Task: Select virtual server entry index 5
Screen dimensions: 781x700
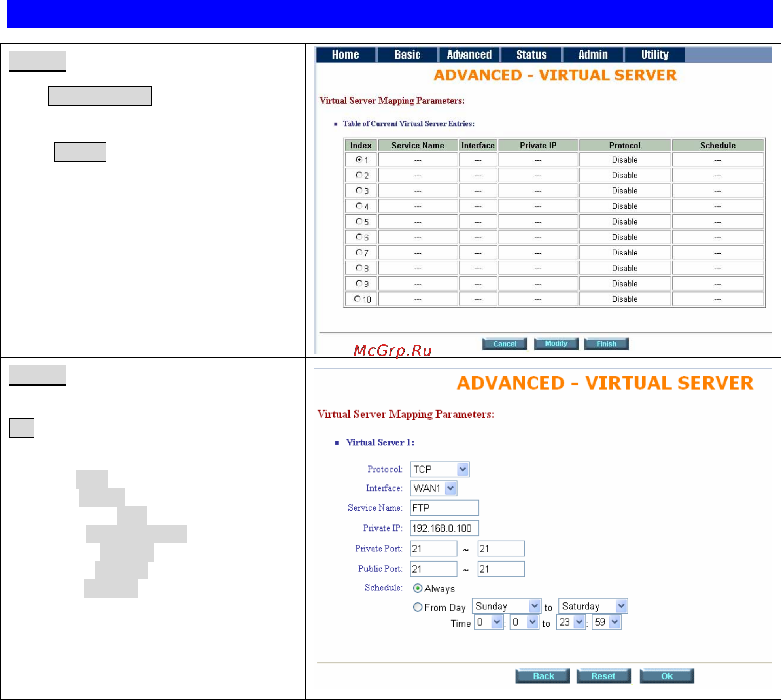Action: [359, 221]
